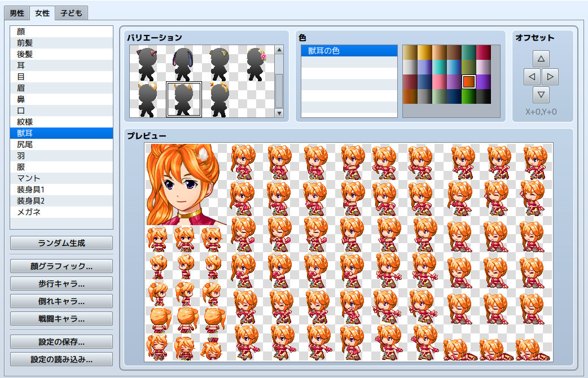This screenshot has width=588, height=378.
Task: Click the ランダム生成 button
Action: click(61, 243)
